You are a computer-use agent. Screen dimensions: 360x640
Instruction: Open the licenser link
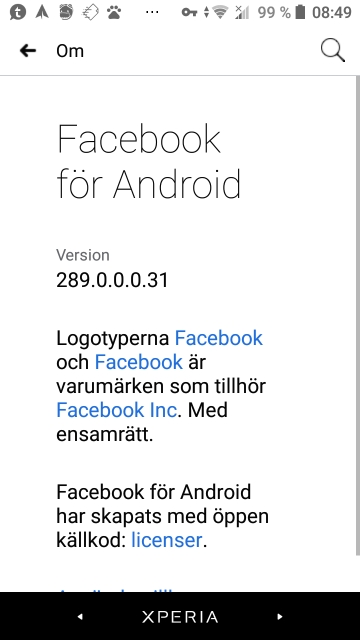pos(167,540)
